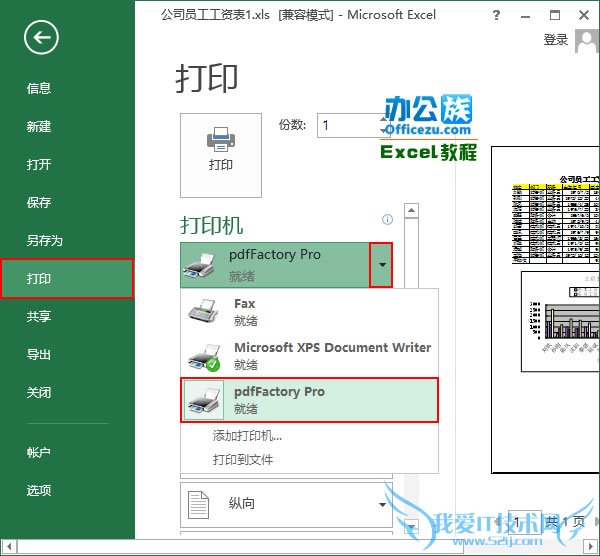The height and width of the screenshot is (556, 600).
Task: Open 帐户 settings in sidebar
Action: [39, 452]
